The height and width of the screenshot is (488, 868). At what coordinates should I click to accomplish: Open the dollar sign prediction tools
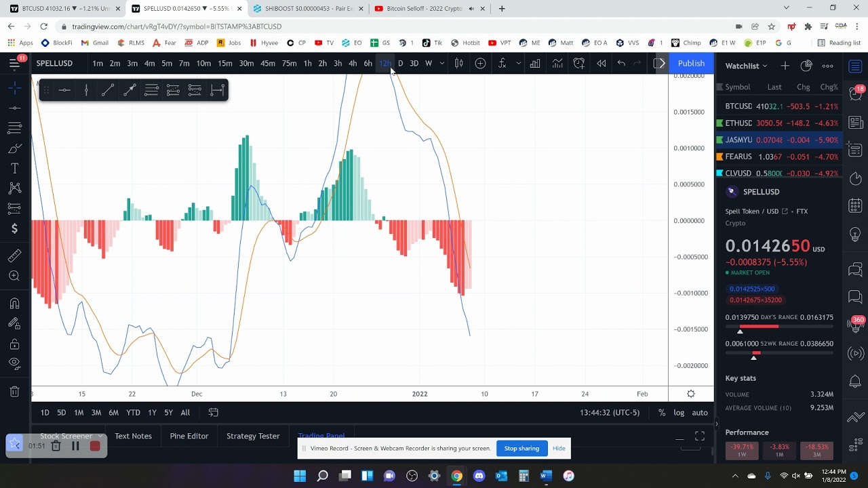(x=15, y=229)
